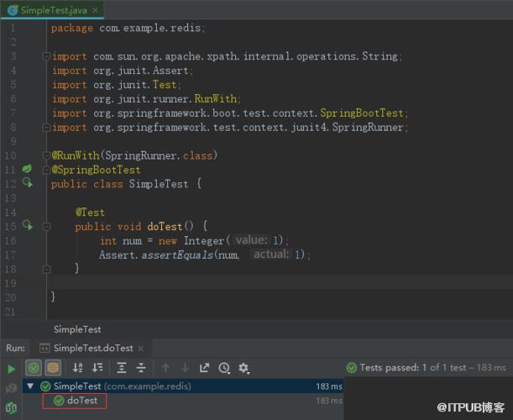Click the doTest method name in code
Viewport: 513px width, 420px height.
pos(165,227)
